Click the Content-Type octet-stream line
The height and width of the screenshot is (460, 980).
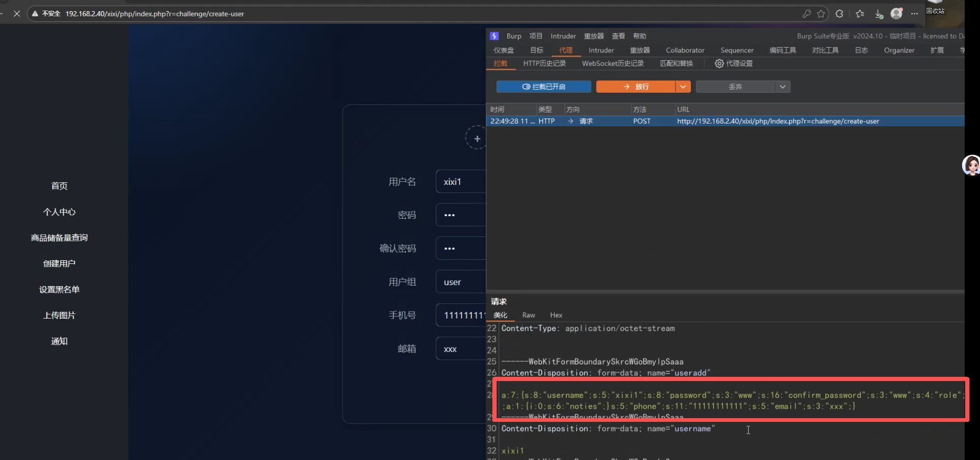588,329
